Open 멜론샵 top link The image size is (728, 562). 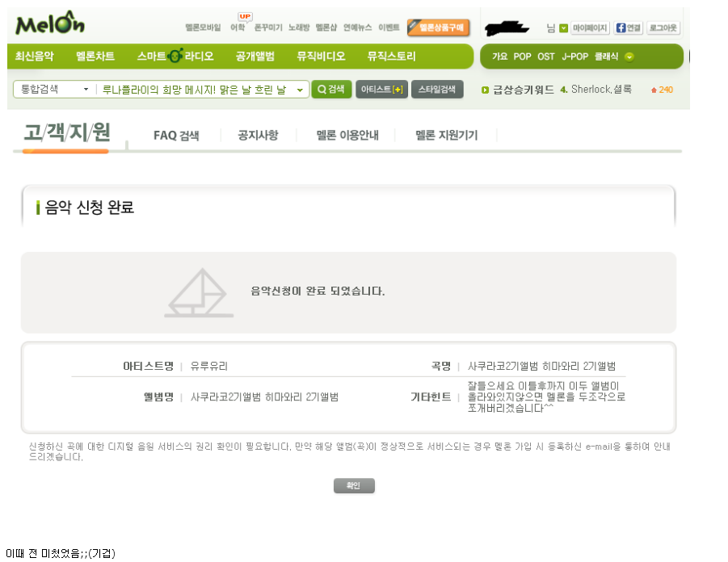click(x=326, y=27)
